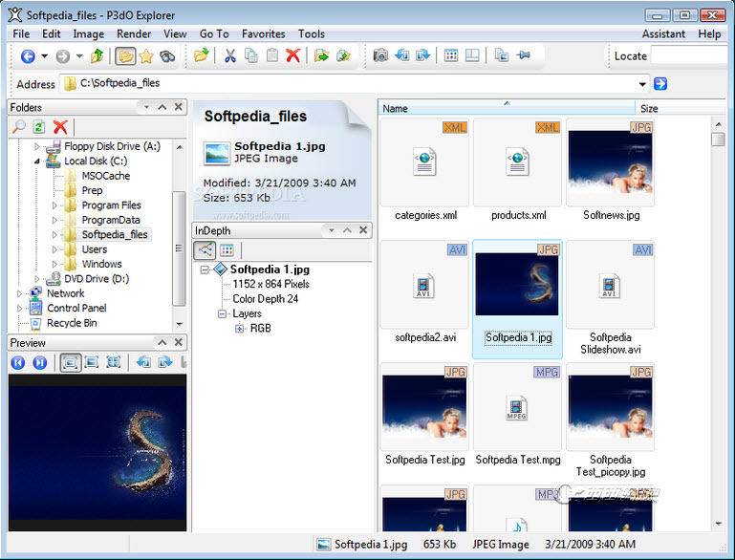Click the blue Go arrow beside address bar
The image size is (735, 560).
click(x=660, y=84)
